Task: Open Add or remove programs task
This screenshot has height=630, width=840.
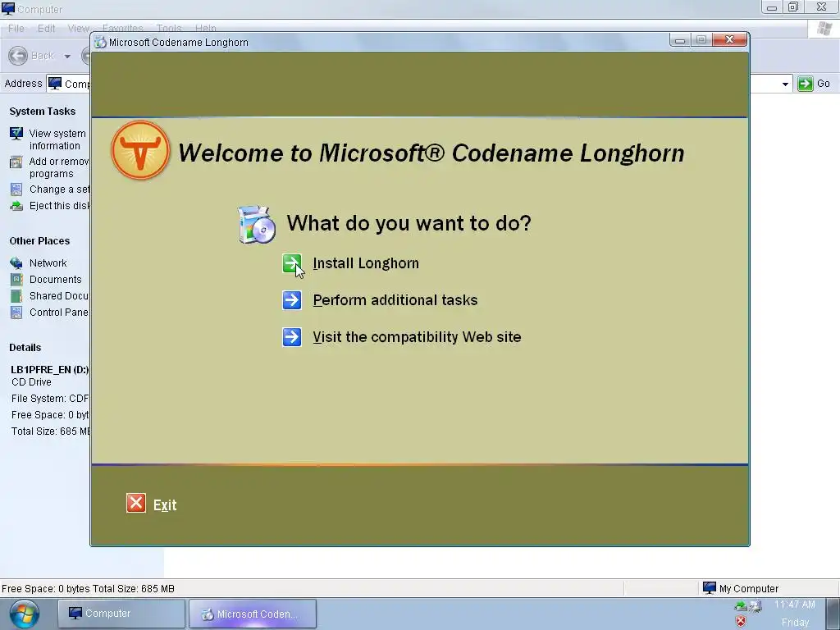Action: (59, 167)
